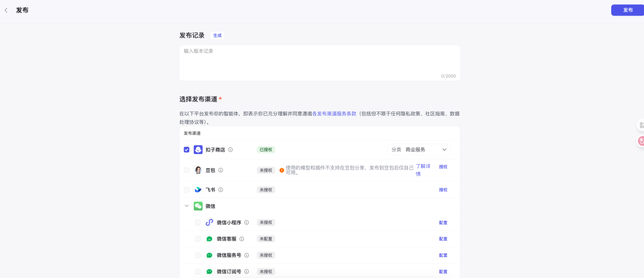Click the 已授权 status tag

point(266,150)
